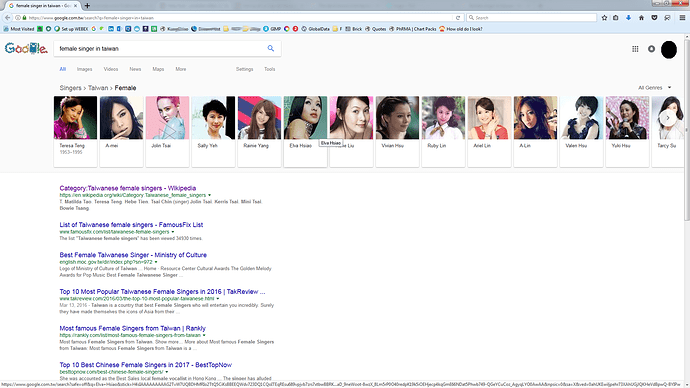Select Ruby Lin singer card
This screenshot has height=388, width=690.
[x=443, y=132]
